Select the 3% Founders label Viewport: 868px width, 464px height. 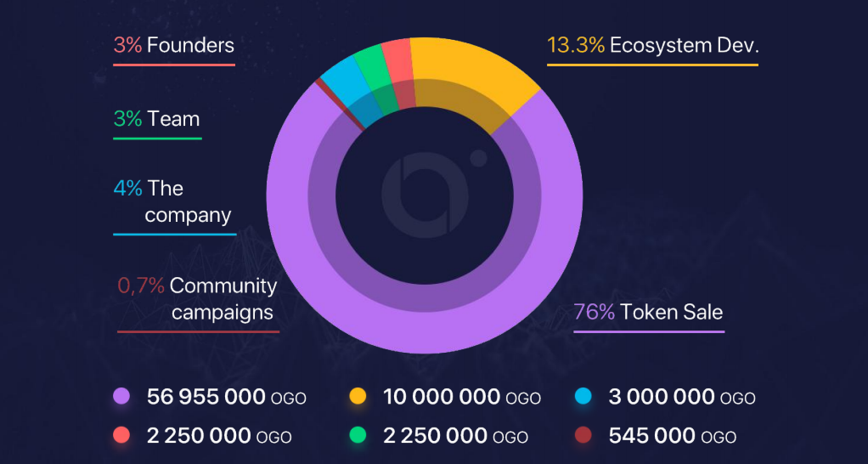tap(173, 45)
